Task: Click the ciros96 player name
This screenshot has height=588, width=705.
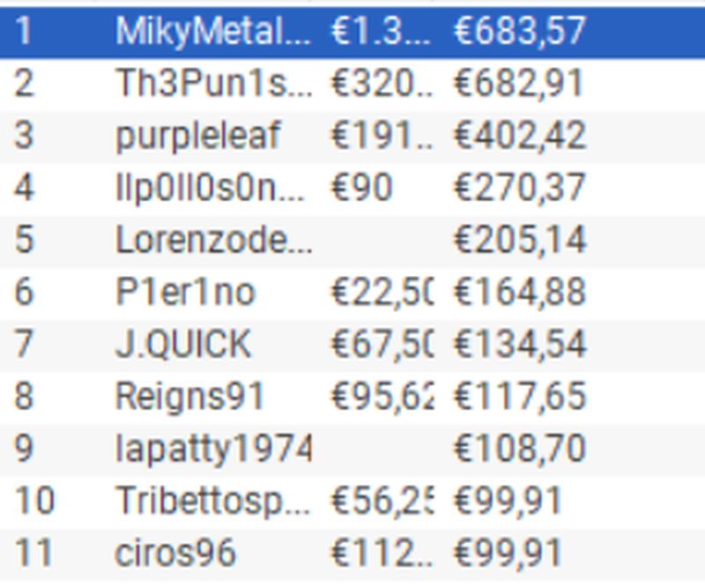Action: coord(175,553)
